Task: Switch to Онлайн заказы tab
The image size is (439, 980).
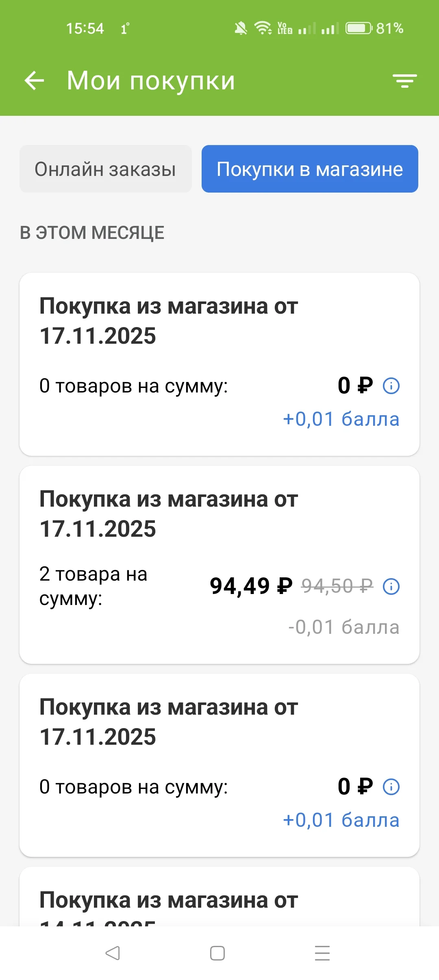Action: pos(106,169)
